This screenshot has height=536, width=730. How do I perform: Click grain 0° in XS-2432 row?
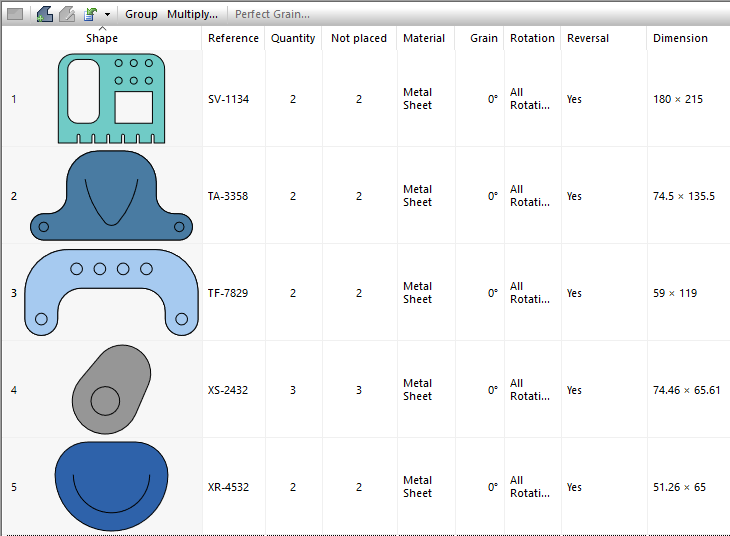tap(493, 390)
